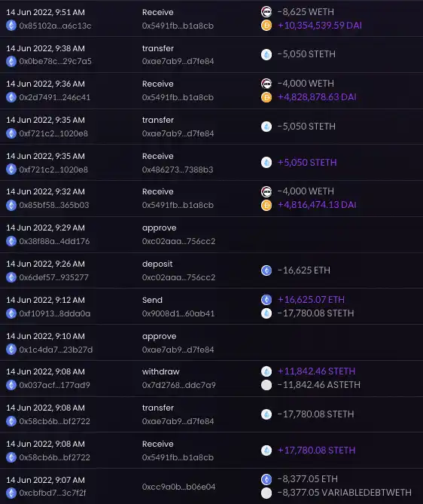Select the approve row dated 9:29 AM
This screenshot has height=504, width=423.
pos(211,234)
